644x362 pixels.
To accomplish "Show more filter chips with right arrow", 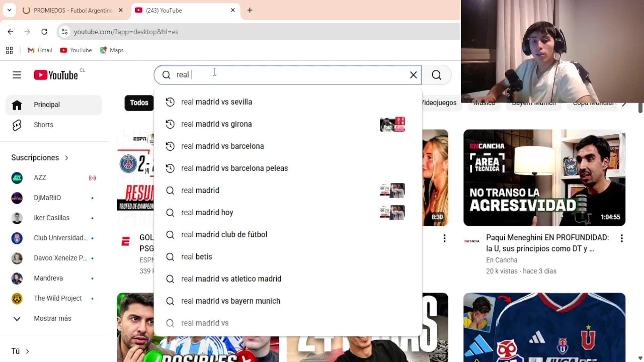I will point(624,103).
